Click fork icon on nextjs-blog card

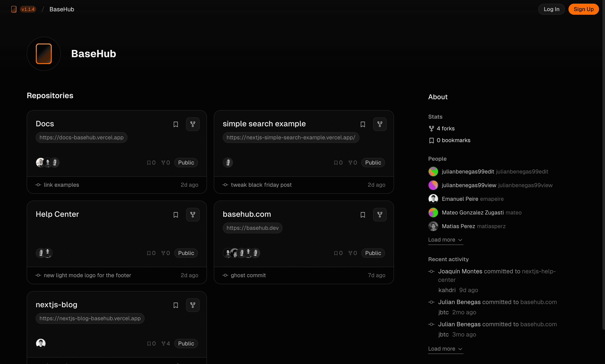193,305
